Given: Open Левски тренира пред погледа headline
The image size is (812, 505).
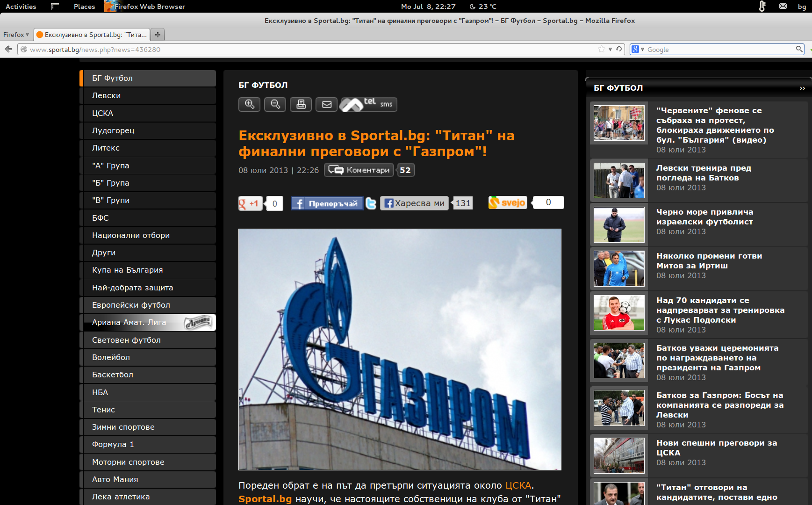Looking at the screenshot, I should (704, 173).
